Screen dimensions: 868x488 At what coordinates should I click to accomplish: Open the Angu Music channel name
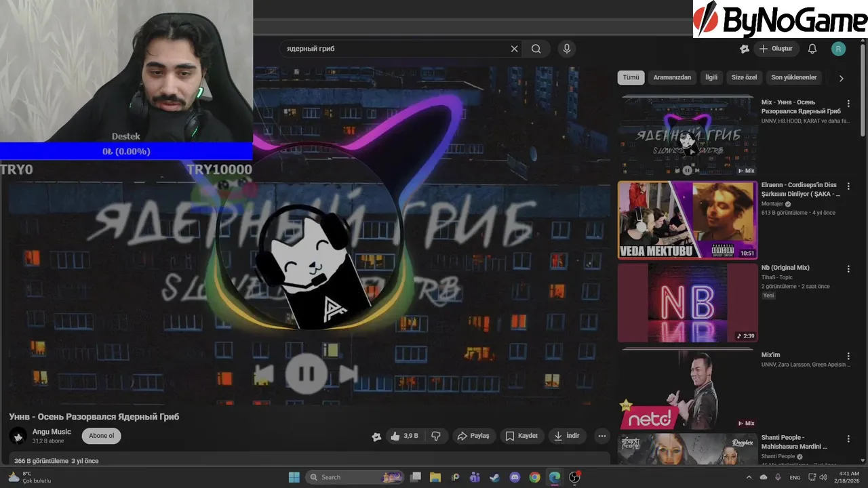(x=52, y=432)
